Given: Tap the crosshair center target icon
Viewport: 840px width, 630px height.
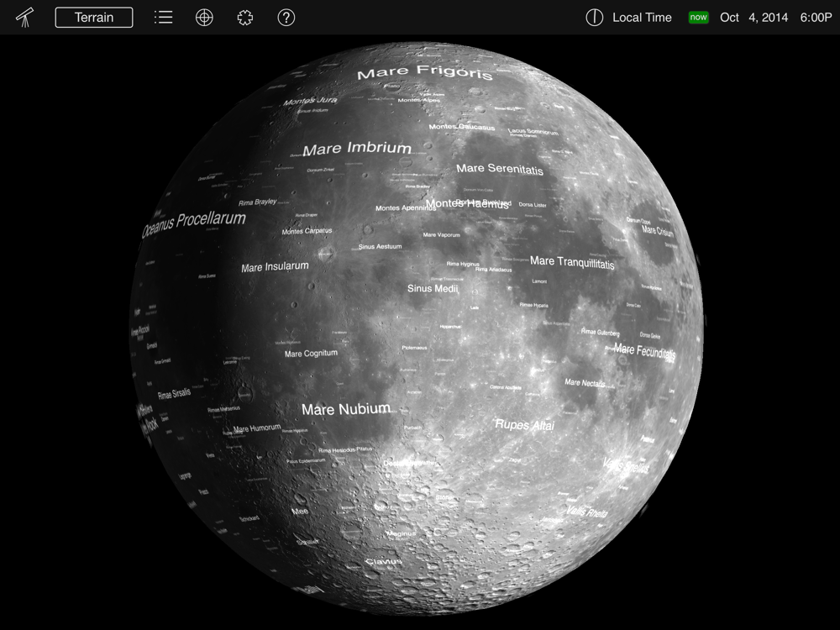Looking at the screenshot, I should pyautogui.click(x=204, y=17).
